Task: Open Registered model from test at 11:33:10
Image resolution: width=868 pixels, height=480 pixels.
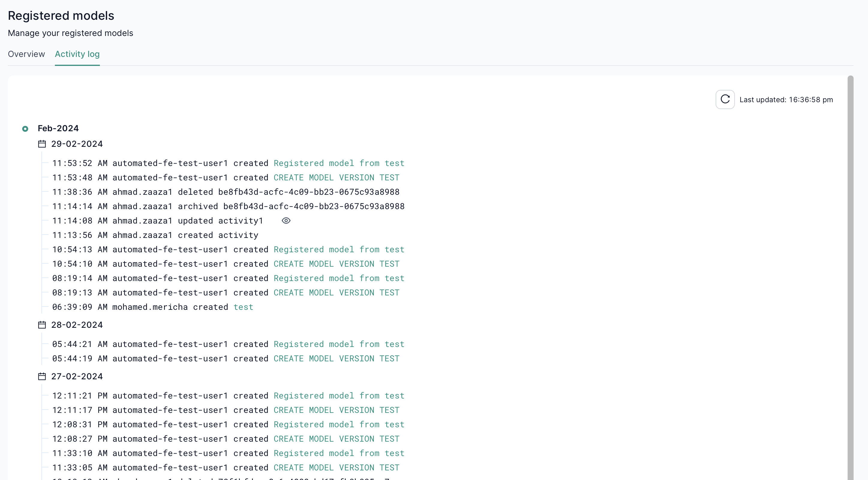Action: pyautogui.click(x=339, y=453)
